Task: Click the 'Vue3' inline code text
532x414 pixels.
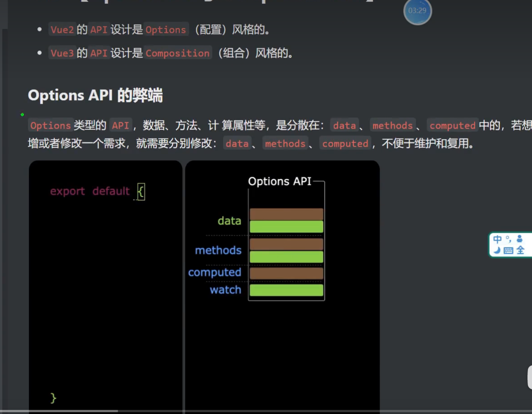Action: (x=62, y=53)
